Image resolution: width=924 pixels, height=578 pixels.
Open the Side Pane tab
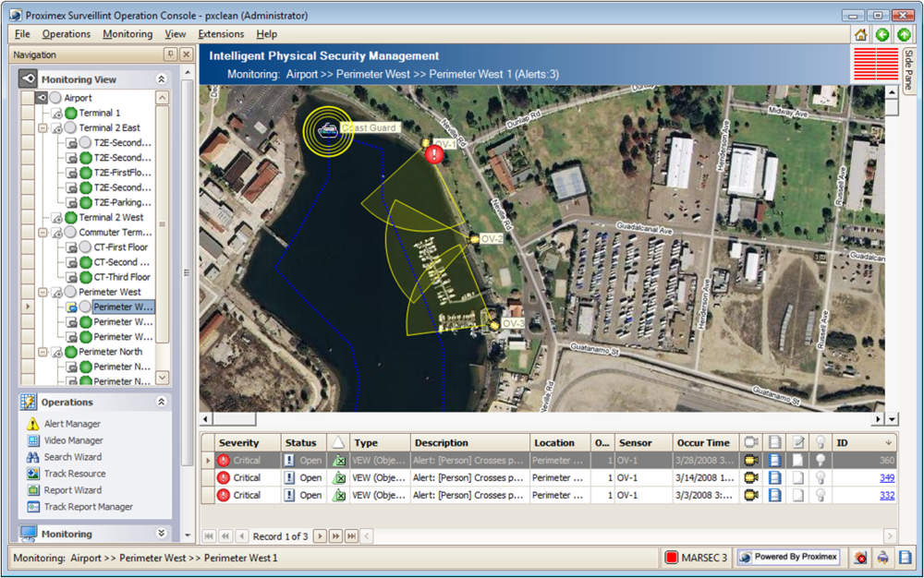coord(909,69)
